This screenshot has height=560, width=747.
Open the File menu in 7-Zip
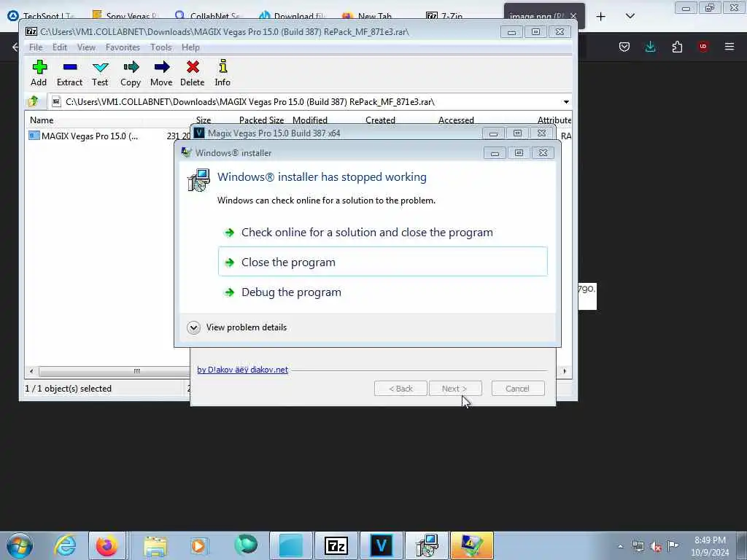[36, 47]
